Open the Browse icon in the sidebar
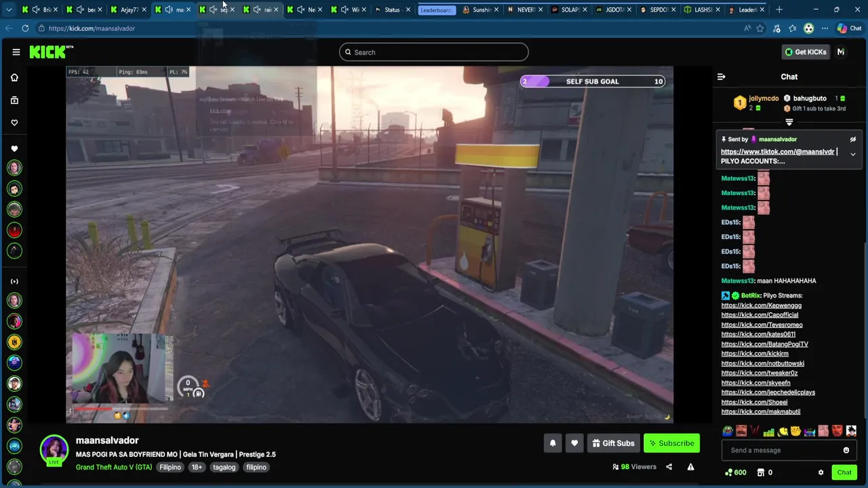 coord(14,100)
